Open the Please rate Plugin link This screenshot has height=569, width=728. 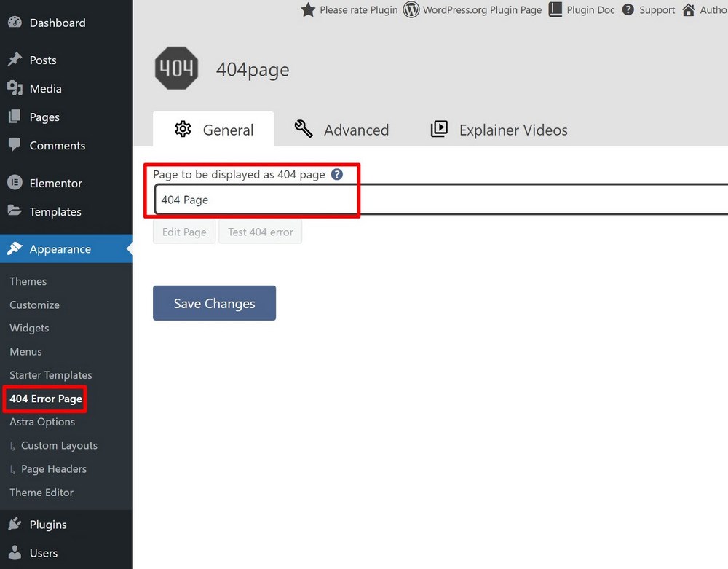358,10
